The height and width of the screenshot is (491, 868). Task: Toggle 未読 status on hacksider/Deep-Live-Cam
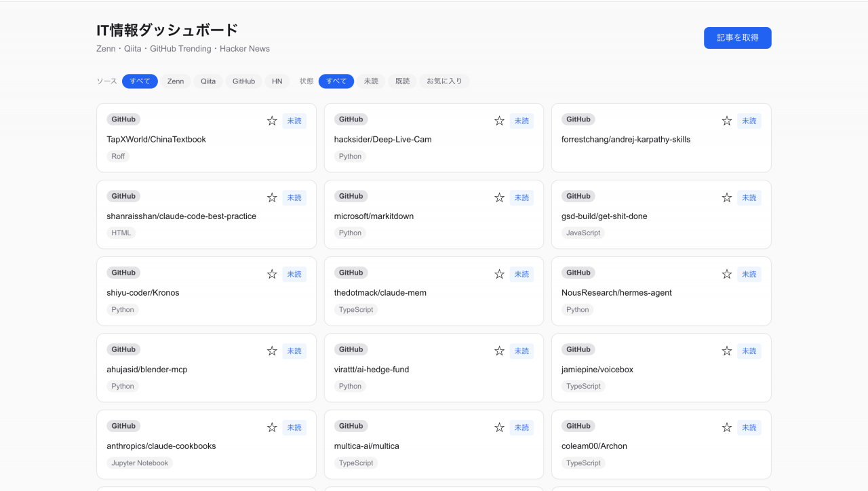(x=521, y=121)
